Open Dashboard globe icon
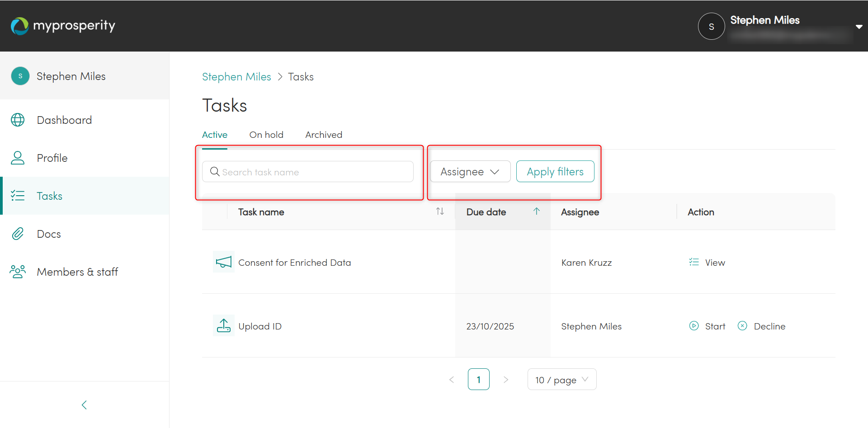The height and width of the screenshot is (428, 868). [x=18, y=120]
